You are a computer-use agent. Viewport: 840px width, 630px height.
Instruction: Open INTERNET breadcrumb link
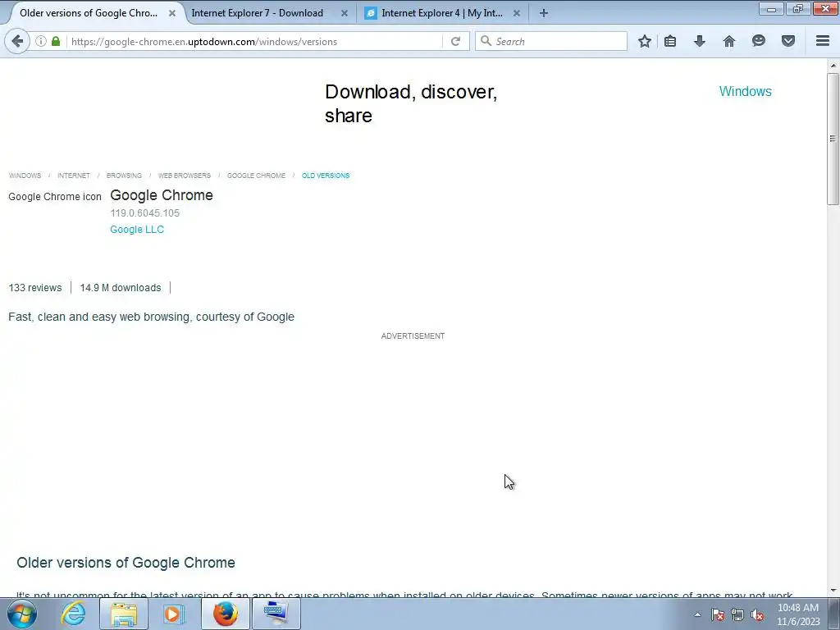pos(73,176)
